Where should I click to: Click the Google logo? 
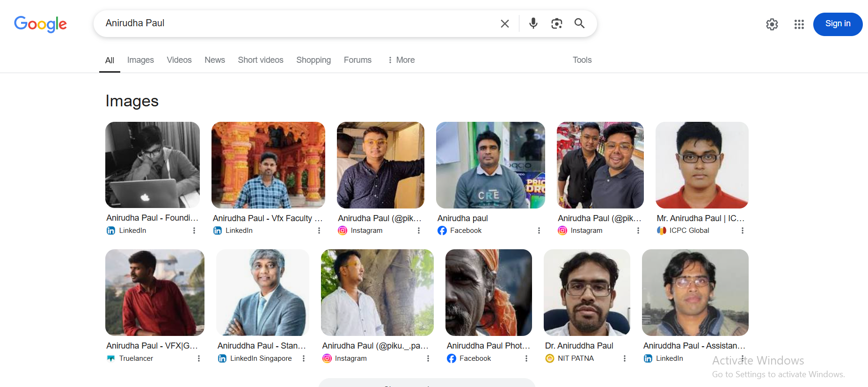point(40,24)
